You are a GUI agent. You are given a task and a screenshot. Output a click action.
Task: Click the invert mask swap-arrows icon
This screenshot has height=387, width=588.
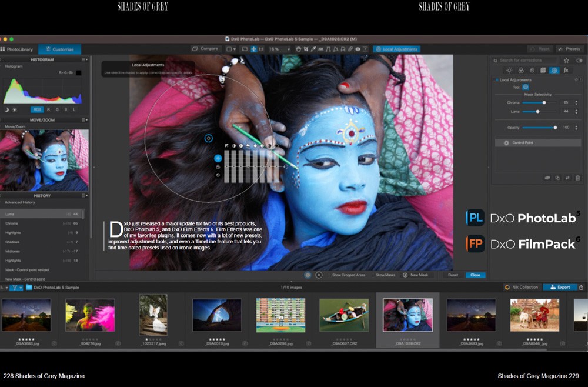pyautogui.click(x=567, y=178)
